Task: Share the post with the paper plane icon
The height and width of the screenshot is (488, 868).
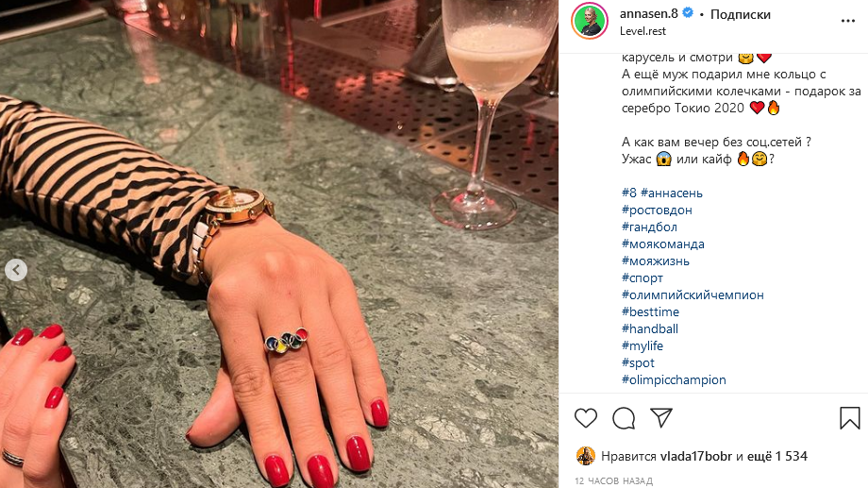Action: coord(661,417)
